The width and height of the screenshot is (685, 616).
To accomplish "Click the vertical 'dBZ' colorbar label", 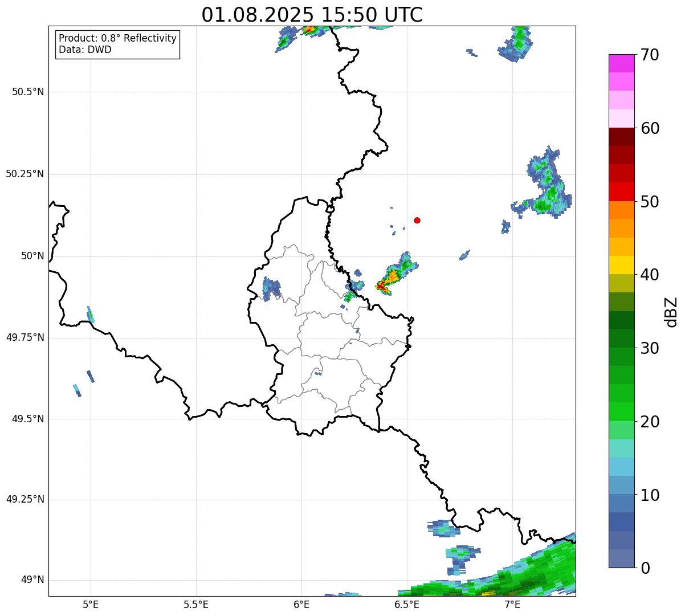I will [671, 312].
